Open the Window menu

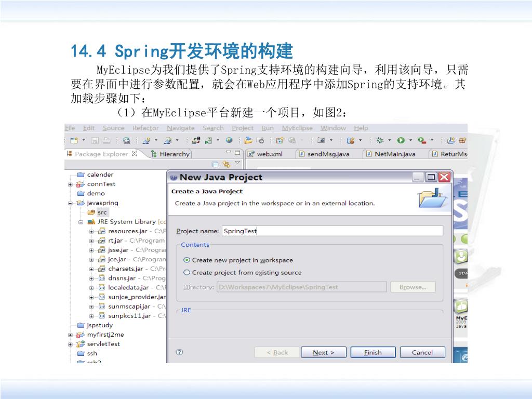[x=333, y=128]
